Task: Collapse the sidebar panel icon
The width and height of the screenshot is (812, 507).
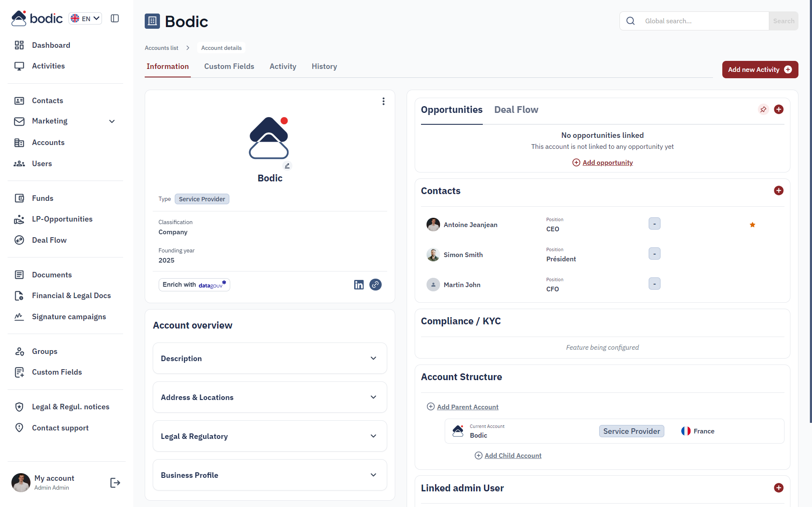Action: 115,18
